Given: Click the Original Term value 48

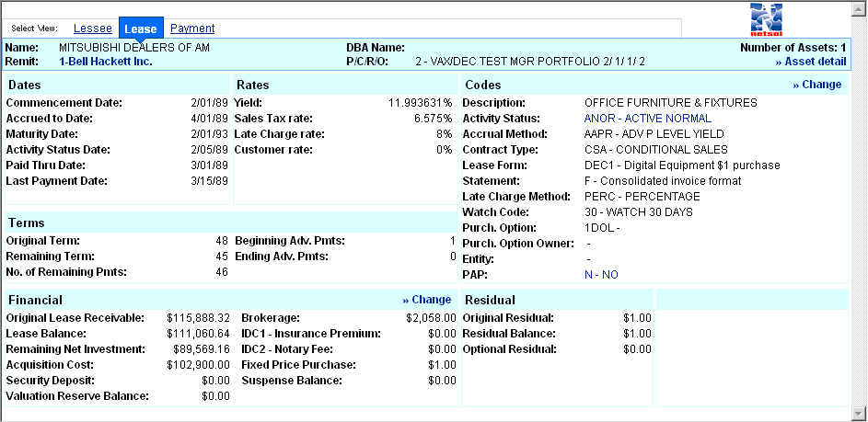Looking at the screenshot, I should [222, 241].
